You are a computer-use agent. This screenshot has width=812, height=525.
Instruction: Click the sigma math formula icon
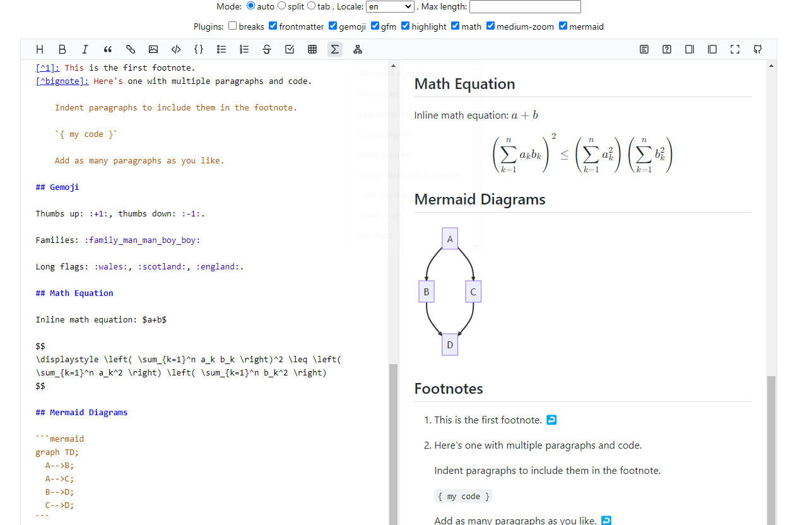(335, 49)
